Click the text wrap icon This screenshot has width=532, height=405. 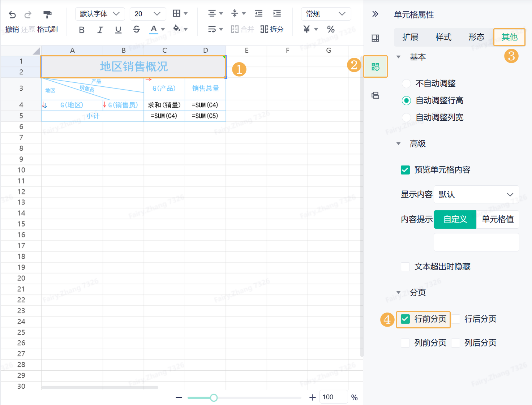(x=212, y=29)
